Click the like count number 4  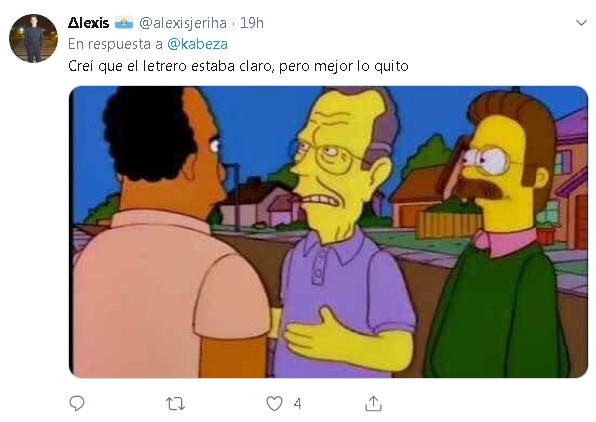(x=298, y=404)
